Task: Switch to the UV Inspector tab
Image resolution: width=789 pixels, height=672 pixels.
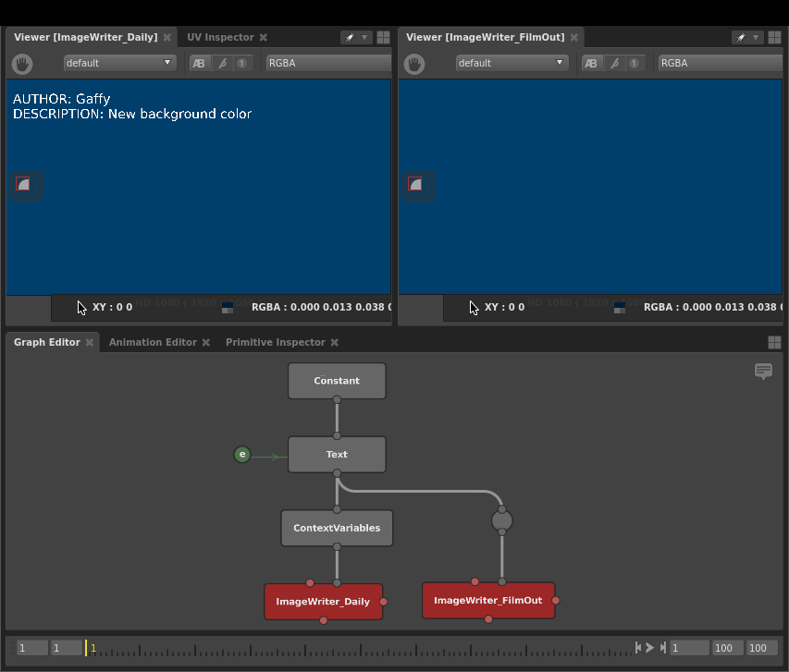Action: pos(220,37)
